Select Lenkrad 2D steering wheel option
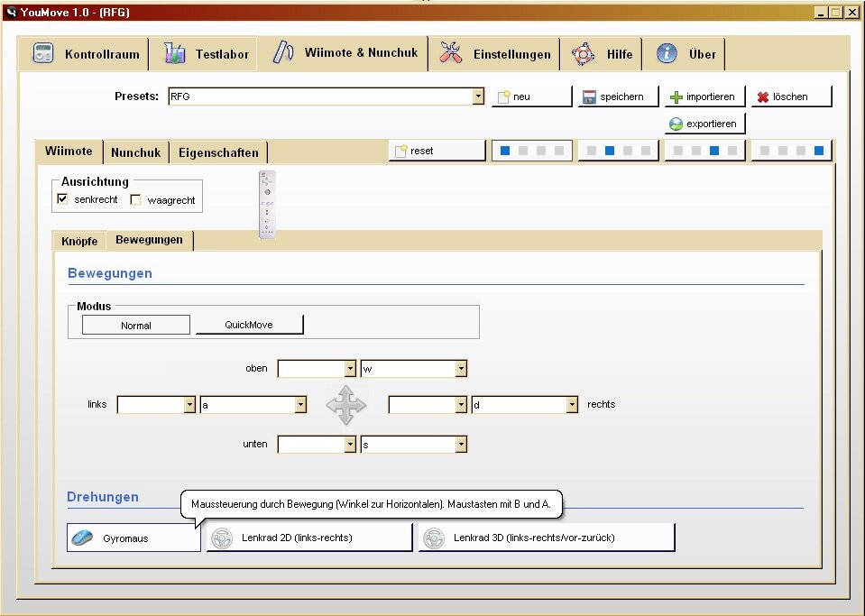Viewport: 865px width, 616px height. 308,538
